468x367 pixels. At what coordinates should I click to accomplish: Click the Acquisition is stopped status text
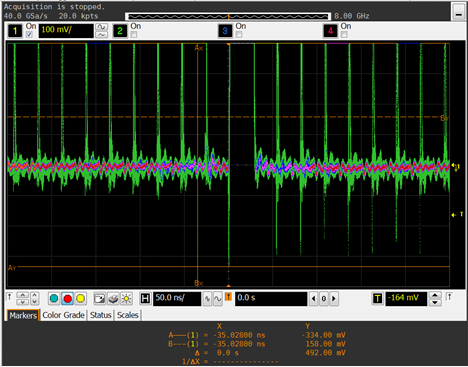point(54,7)
